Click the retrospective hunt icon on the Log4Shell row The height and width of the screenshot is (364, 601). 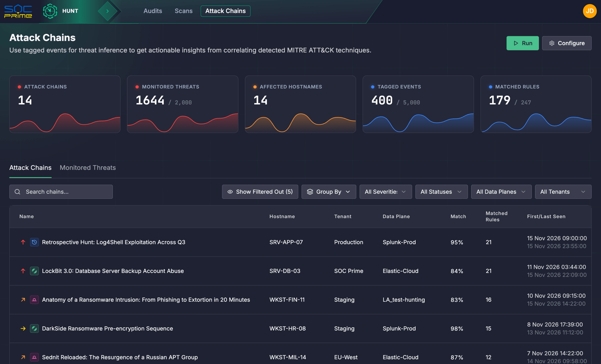(34, 242)
